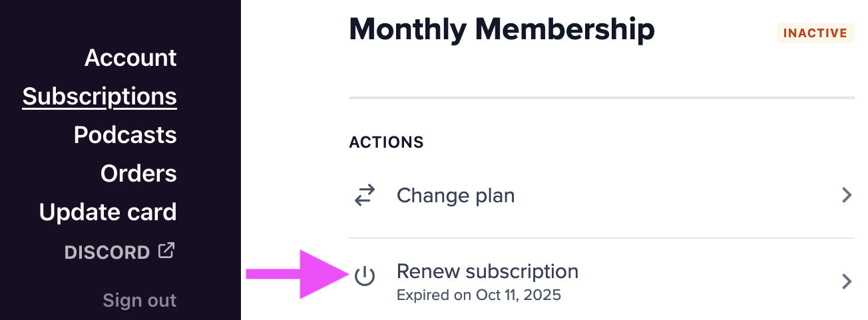Click the Monthly Membership heading
The width and height of the screenshot is (868, 320).
pyautogui.click(x=501, y=30)
